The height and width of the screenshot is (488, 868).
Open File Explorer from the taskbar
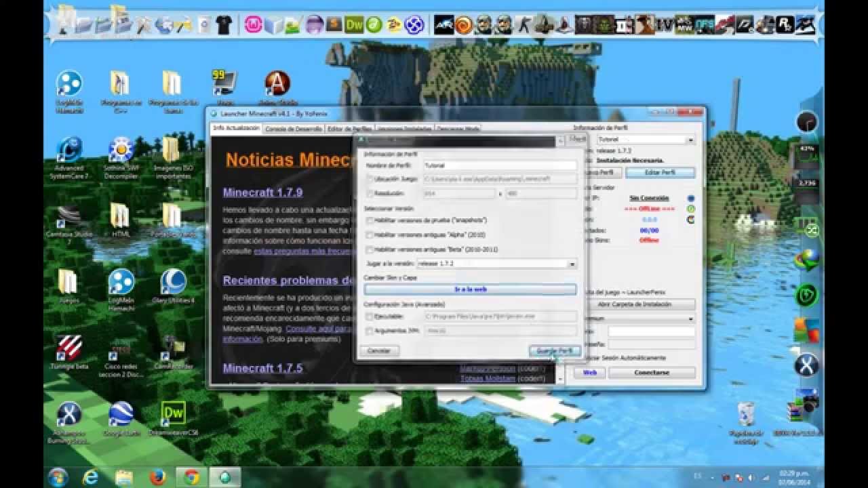pyautogui.click(x=124, y=477)
